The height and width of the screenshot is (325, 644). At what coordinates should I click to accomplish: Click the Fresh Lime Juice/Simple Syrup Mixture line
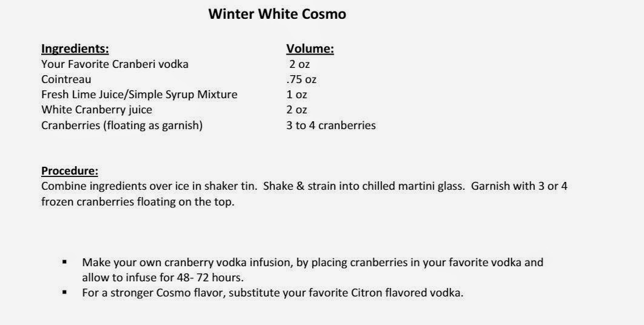(x=139, y=95)
